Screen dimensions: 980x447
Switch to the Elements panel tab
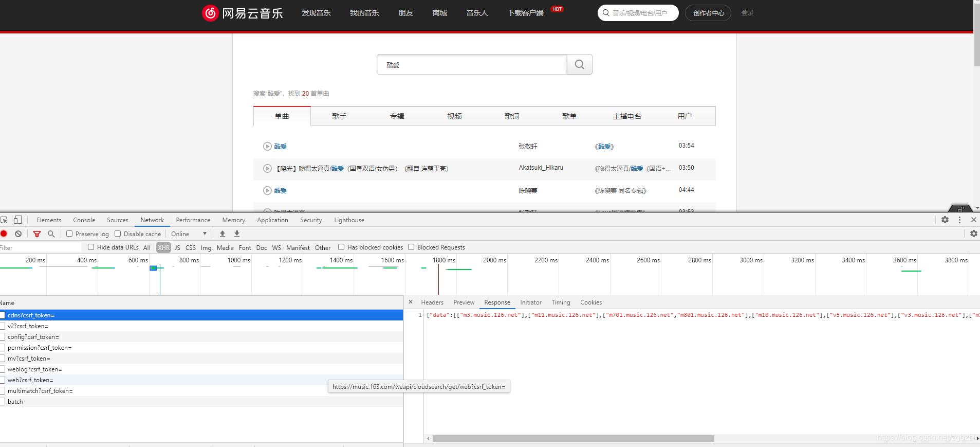coord(49,220)
